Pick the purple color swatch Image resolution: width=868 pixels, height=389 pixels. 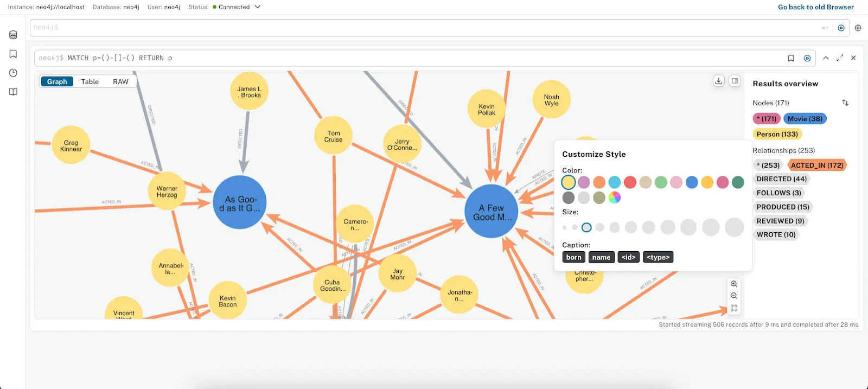(x=584, y=182)
